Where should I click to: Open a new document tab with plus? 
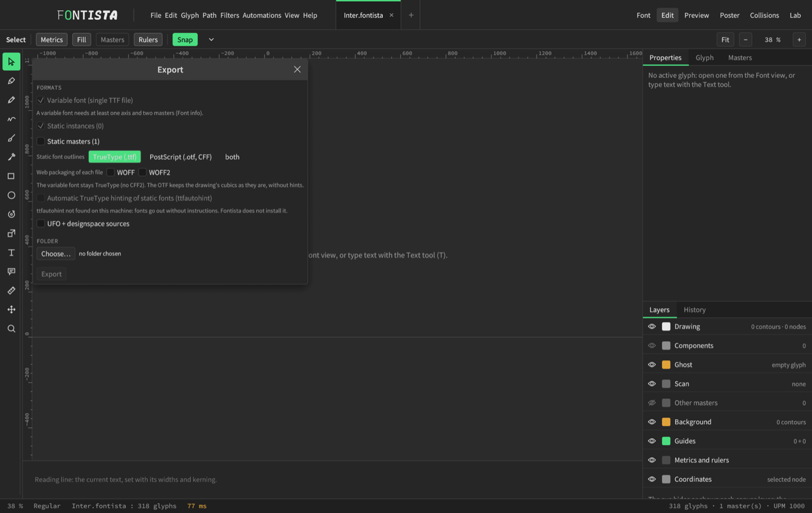tap(411, 15)
